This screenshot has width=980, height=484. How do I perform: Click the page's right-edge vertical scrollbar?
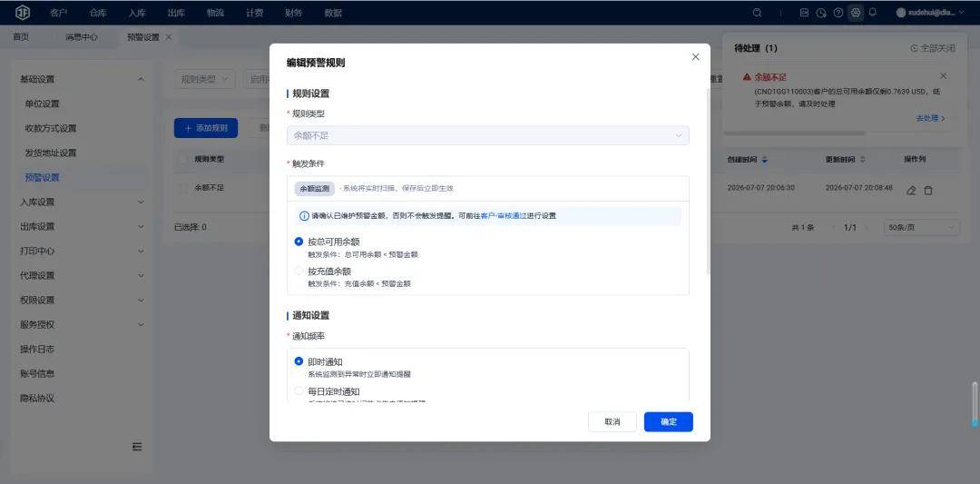pyautogui.click(x=975, y=405)
